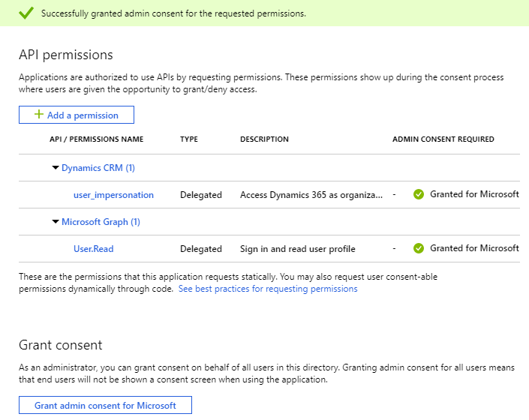Screen dimensions: 529x420
Task: Click Granted for Microsoft status in User.Read row
Action: [474, 248]
